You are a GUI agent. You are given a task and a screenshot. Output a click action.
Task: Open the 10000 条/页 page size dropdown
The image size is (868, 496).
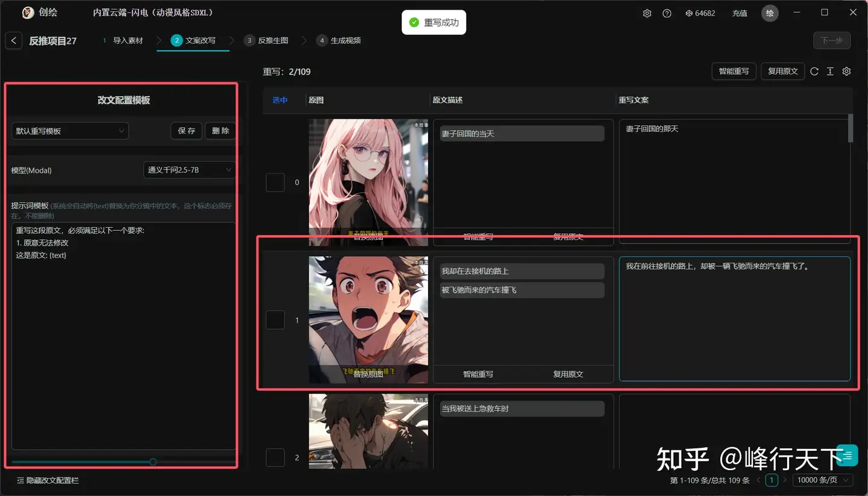pos(823,480)
